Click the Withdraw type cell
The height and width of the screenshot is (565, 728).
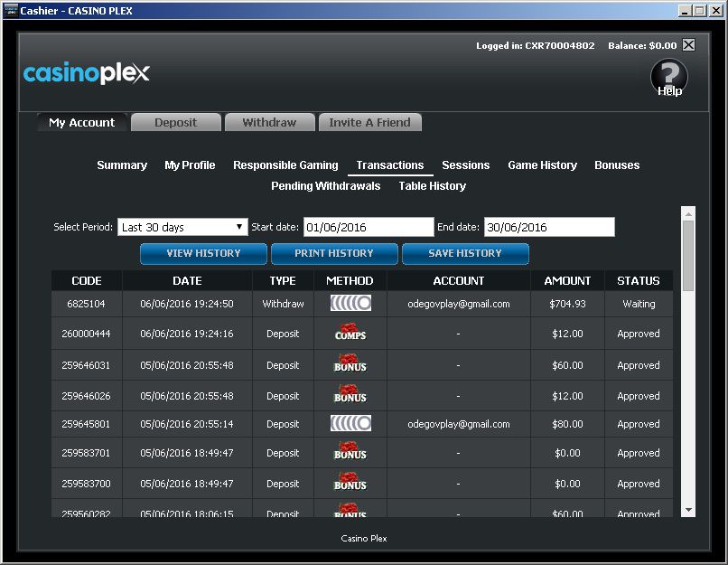click(x=283, y=304)
